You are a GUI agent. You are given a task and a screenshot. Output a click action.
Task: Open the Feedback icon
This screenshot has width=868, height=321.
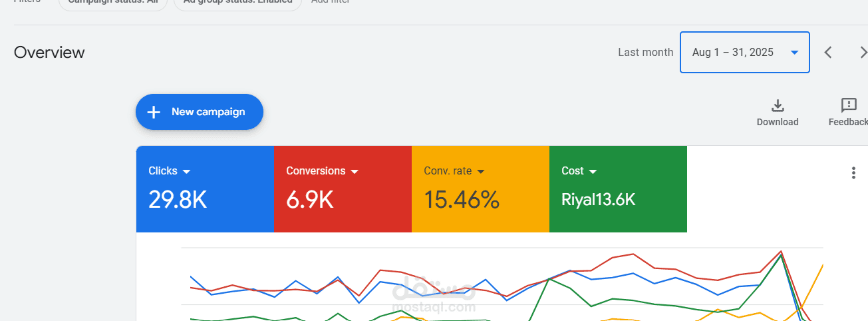pos(849,105)
